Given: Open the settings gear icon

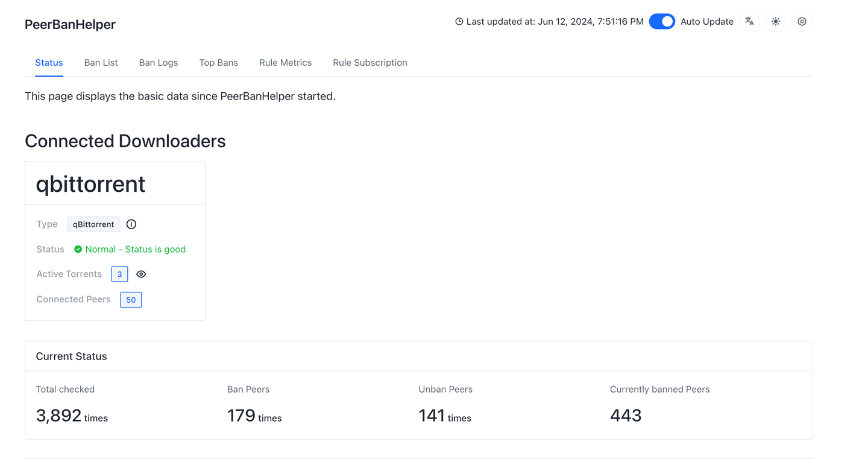Looking at the screenshot, I should click(x=802, y=22).
